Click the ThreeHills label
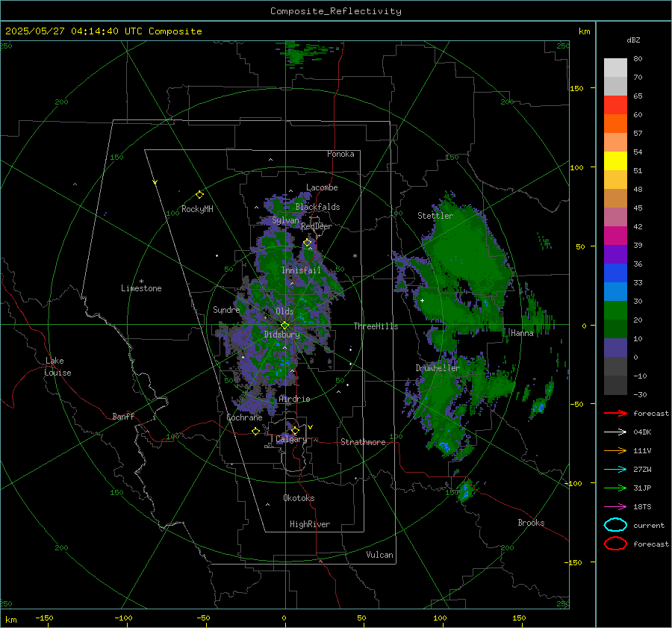Image resolution: width=672 pixels, height=628 pixels. [376, 326]
